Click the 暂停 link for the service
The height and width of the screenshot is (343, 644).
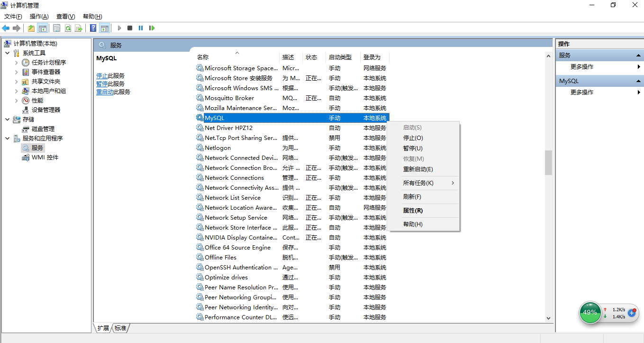click(102, 84)
